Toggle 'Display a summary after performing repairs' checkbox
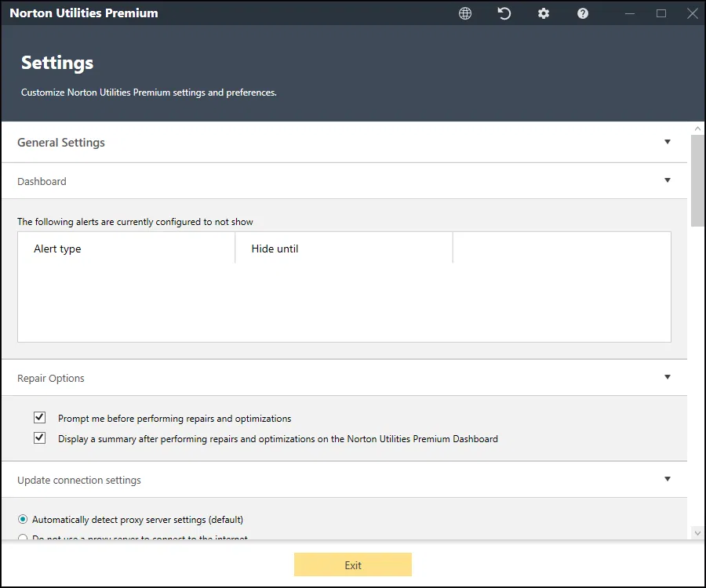706x588 pixels. [40, 438]
